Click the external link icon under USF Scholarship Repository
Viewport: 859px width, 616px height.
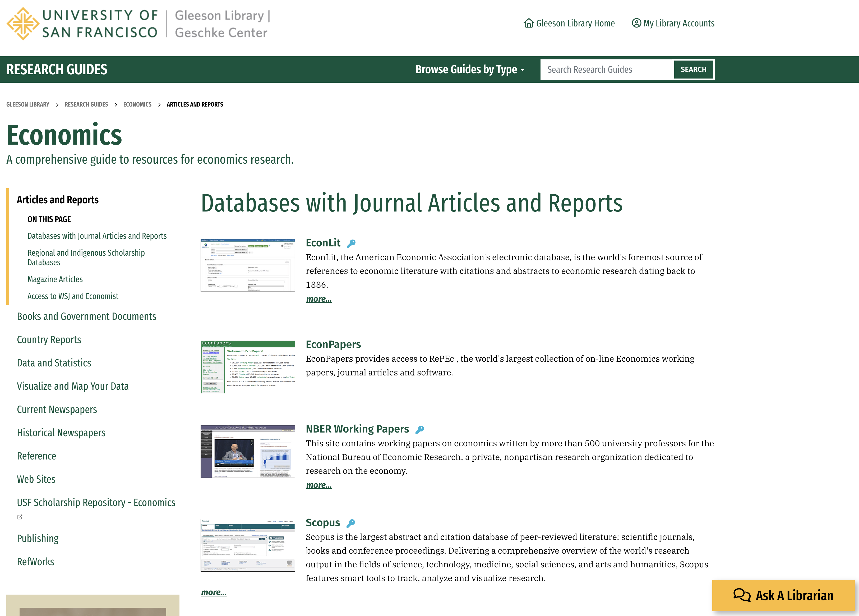(20, 517)
